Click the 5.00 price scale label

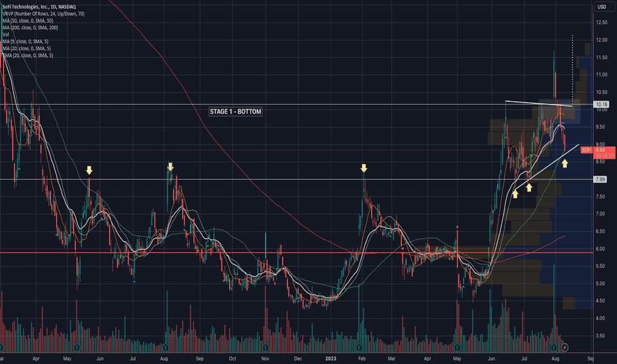coord(600,284)
